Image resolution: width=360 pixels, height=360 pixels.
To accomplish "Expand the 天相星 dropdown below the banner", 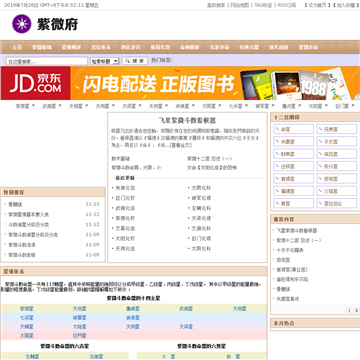I will click(78, 106).
